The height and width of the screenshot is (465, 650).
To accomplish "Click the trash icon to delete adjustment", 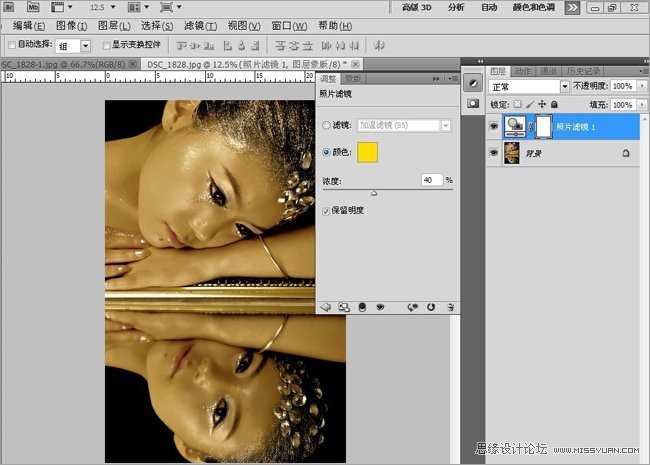I will [451, 307].
